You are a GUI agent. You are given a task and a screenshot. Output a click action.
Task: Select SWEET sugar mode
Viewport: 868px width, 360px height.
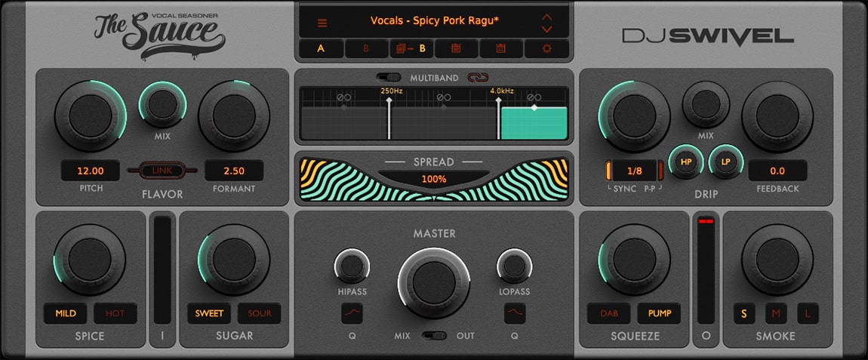[209, 313]
